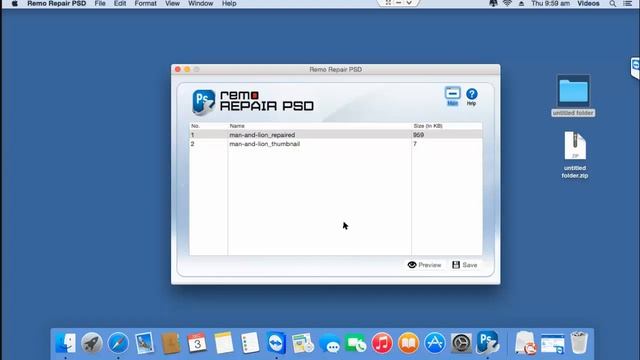The image size is (640, 360).
Task: Open FaceTime from the Dock
Action: tap(356, 342)
